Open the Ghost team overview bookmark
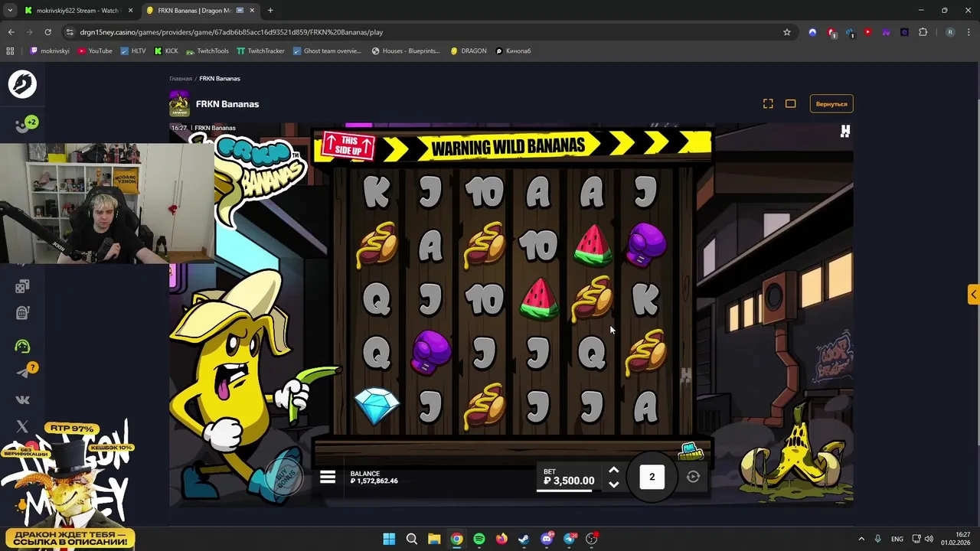 (x=327, y=51)
